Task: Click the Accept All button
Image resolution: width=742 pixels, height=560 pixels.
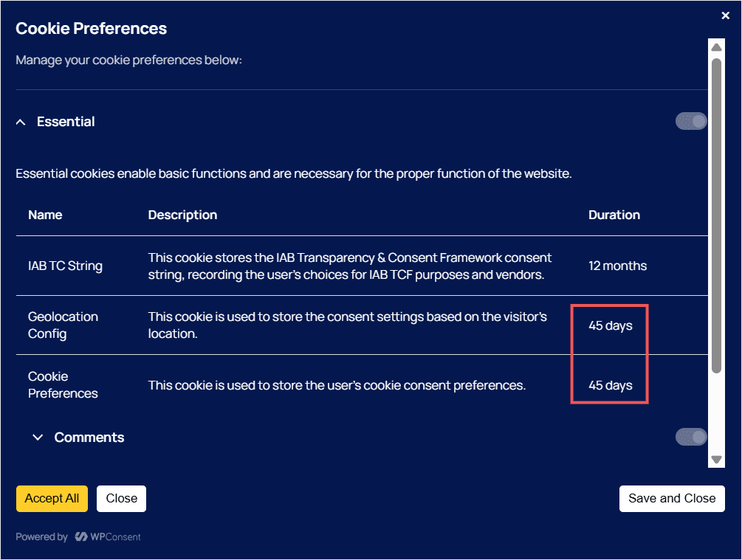Action: [52, 499]
